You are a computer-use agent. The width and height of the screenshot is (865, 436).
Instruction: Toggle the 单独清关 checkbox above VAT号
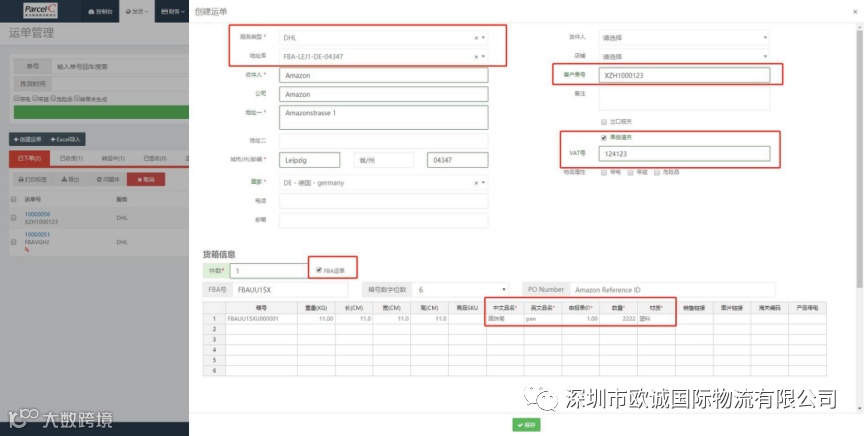click(604, 138)
